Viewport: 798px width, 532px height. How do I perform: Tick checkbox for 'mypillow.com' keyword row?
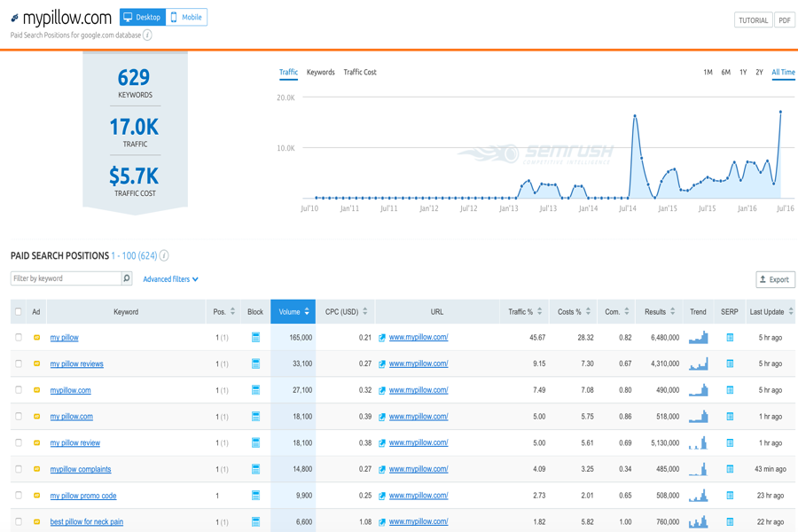[19, 389]
